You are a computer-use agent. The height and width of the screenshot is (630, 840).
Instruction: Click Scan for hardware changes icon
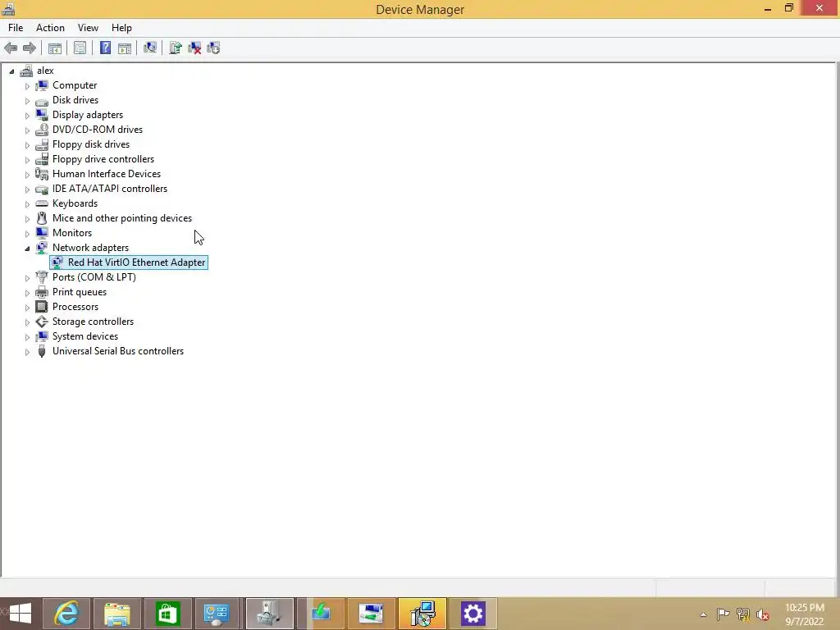150,48
